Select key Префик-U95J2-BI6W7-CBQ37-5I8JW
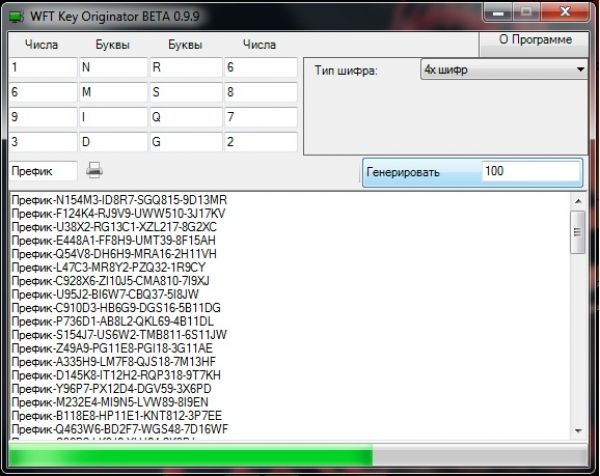The image size is (600, 476). click(x=105, y=294)
